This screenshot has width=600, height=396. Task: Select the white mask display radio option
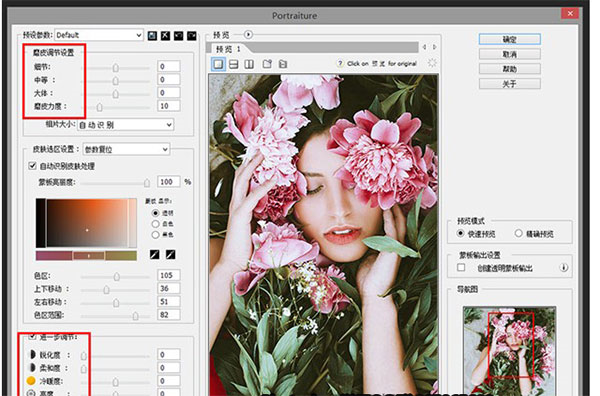155,223
